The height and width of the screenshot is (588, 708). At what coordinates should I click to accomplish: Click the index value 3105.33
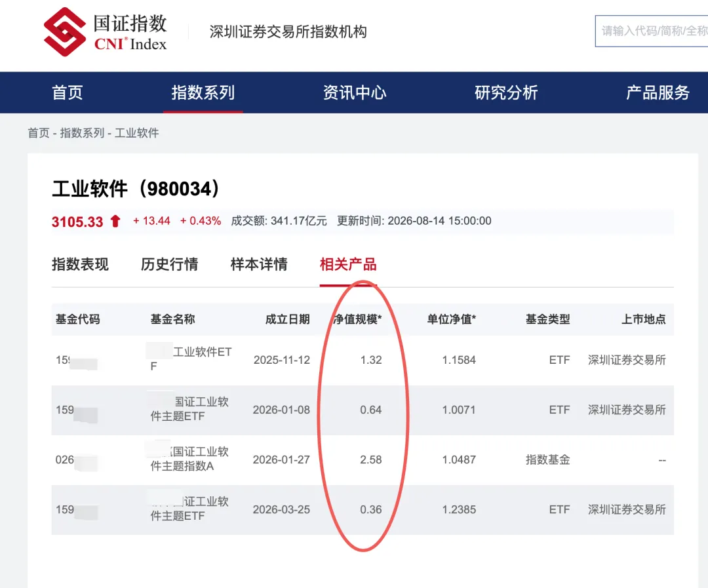pyautogui.click(x=77, y=222)
